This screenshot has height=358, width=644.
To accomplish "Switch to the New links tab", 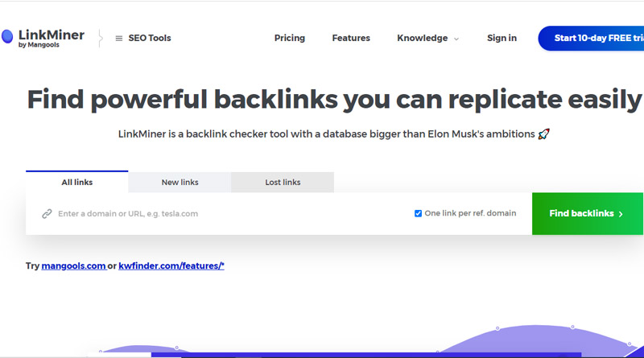I will [x=180, y=183].
